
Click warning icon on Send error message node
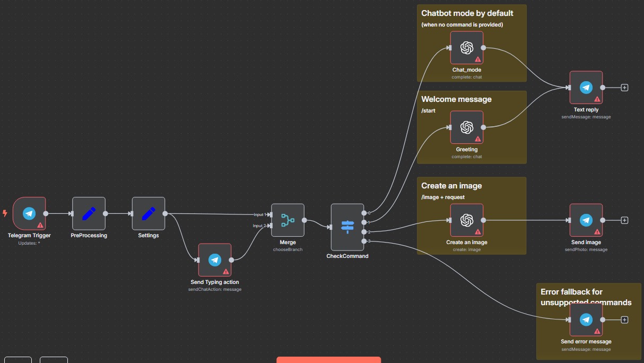[597, 331]
